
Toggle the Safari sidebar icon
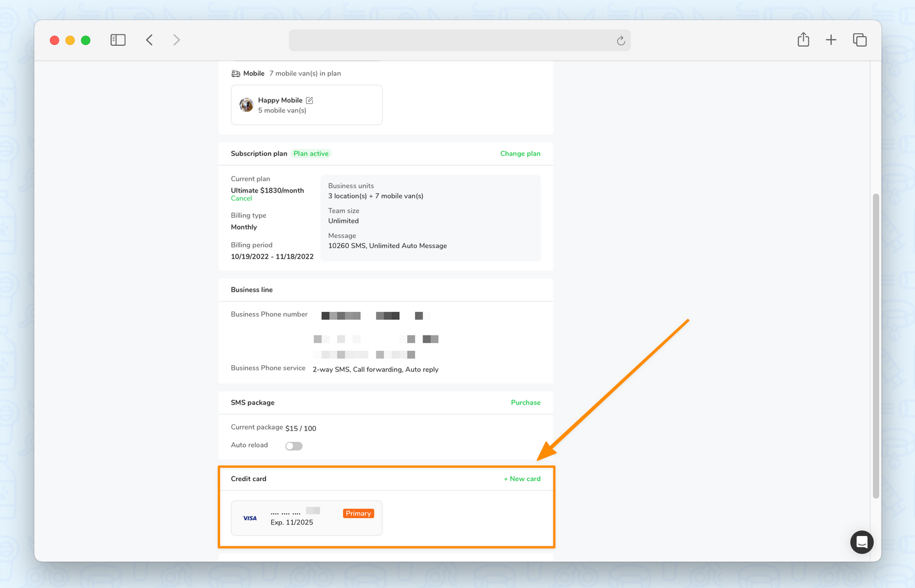pyautogui.click(x=118, y=39)
